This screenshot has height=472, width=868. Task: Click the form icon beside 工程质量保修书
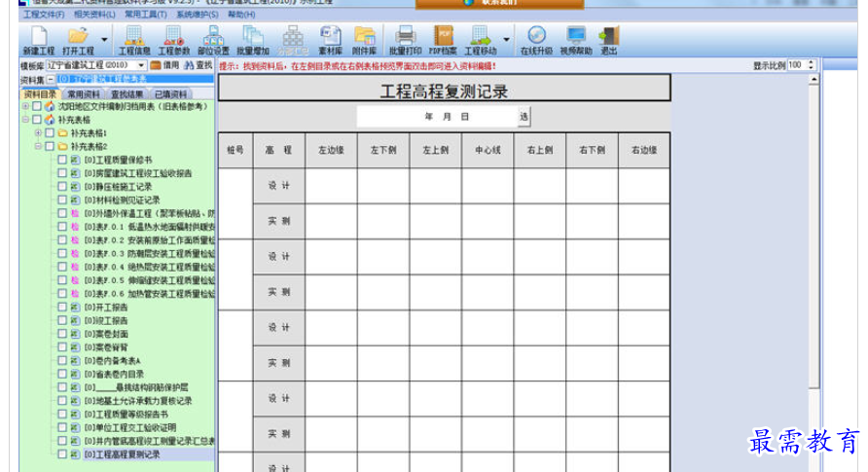pos(75,160)
